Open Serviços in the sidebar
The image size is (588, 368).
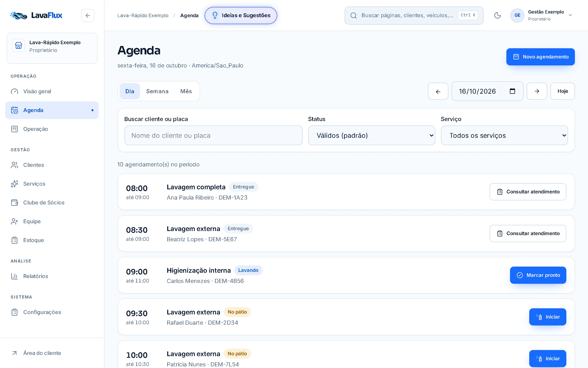click(52, 184)
